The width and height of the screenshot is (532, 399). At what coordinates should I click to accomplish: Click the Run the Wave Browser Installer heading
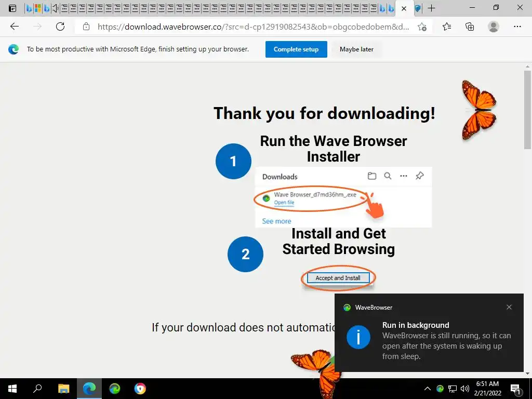pos(334,149)
